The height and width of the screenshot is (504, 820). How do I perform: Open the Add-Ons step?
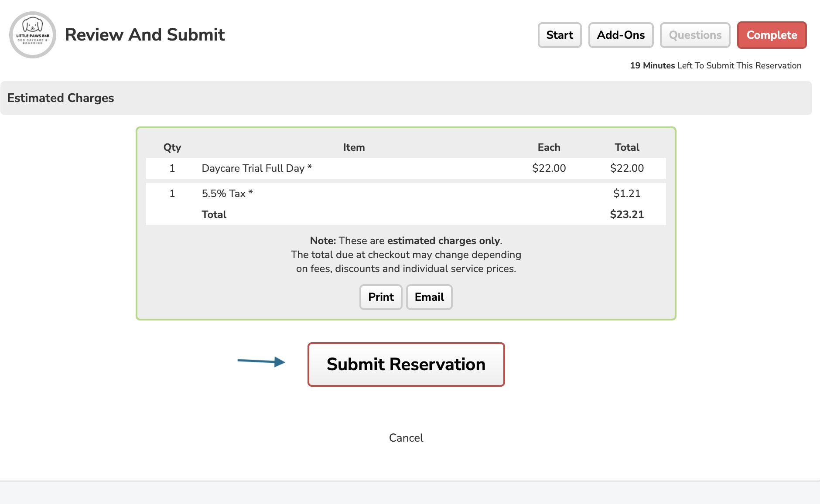621,35
